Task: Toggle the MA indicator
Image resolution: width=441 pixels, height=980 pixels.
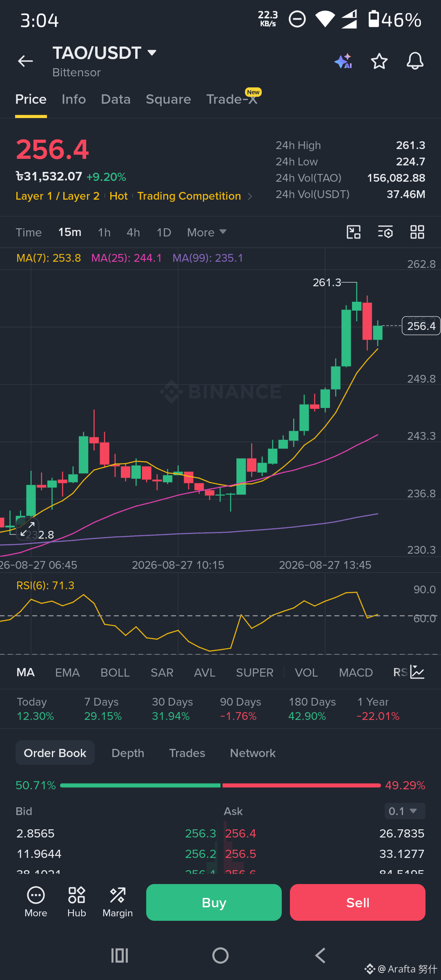Action: [25, 673]
